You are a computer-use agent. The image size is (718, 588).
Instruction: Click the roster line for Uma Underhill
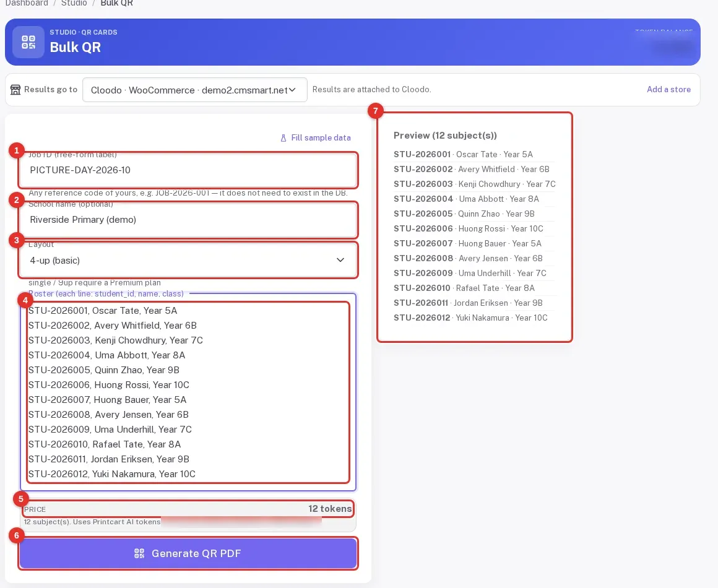110,430
